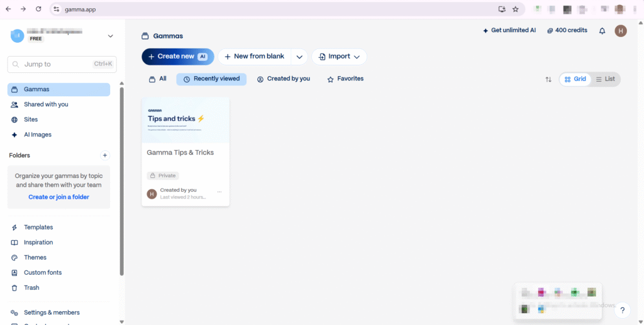Click the install app icon in address bar
Image resolution: width=644 pixels, height=325 pixels.
click(x=502, y=9)
